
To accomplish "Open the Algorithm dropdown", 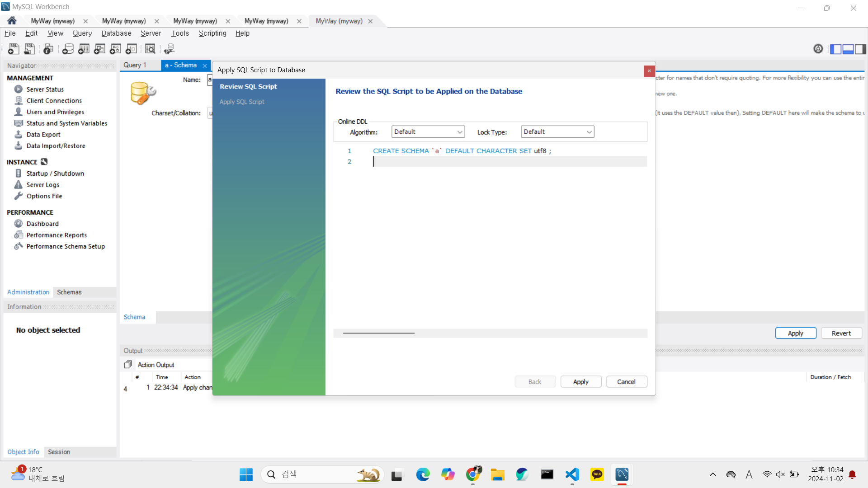I will tap(428, 132).
